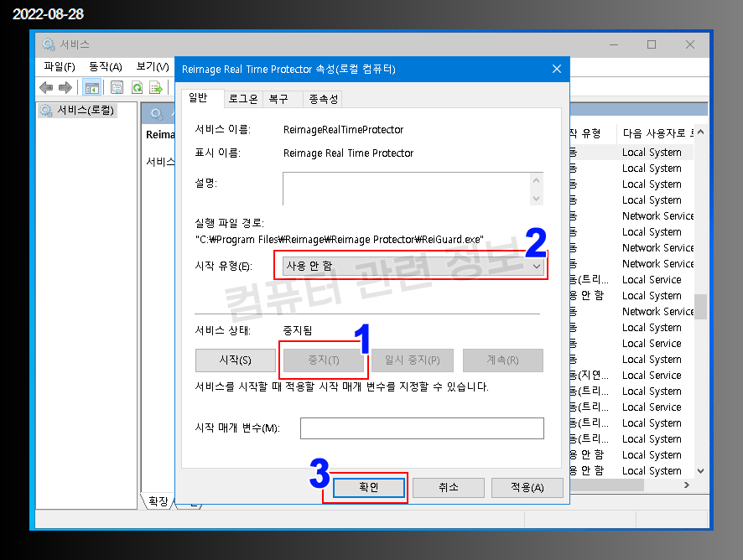
Task: Click inside the 설명 description box
Action: coord(406,189)
